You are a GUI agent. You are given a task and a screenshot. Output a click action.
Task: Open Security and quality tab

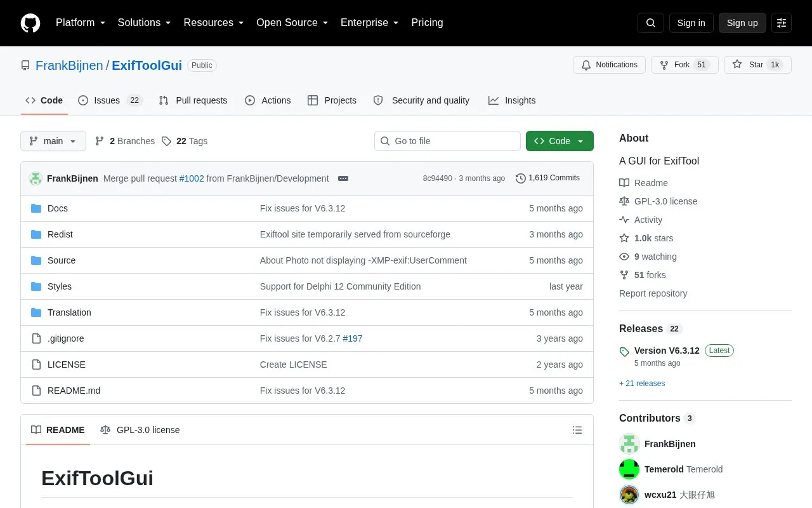pyautogui.click(x=422, y=100)
